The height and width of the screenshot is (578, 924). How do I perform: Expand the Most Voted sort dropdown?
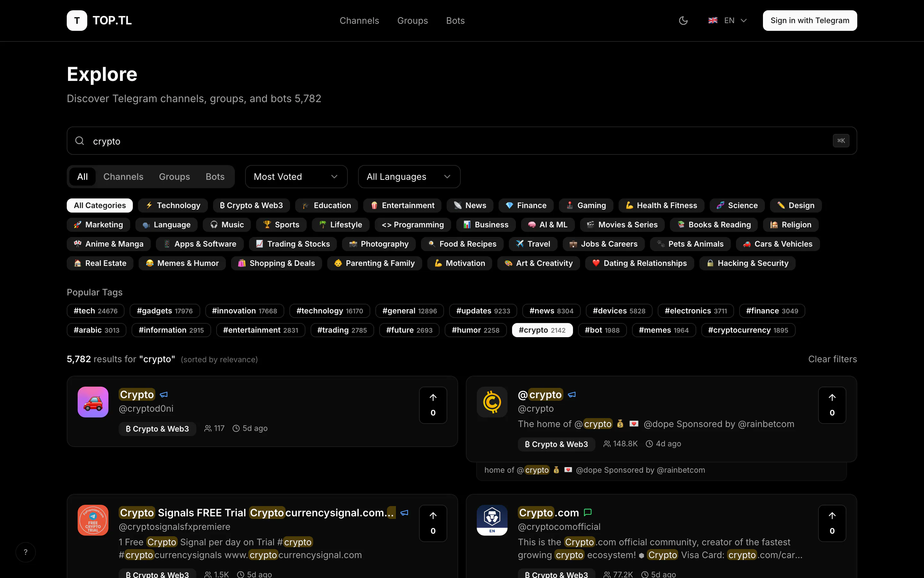click(x=296, y=177)
